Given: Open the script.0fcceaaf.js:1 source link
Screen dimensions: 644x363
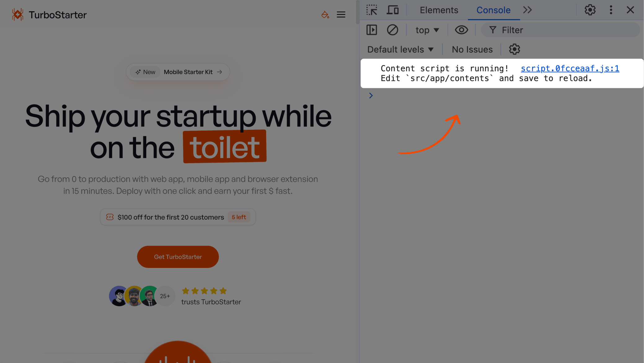Looking at the screenshot, I should 570,68.
